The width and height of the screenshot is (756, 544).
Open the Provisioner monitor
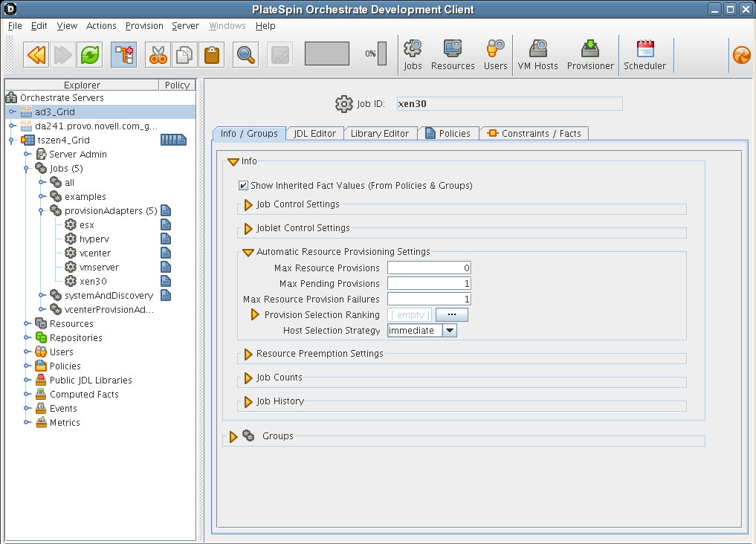(590, 55)
